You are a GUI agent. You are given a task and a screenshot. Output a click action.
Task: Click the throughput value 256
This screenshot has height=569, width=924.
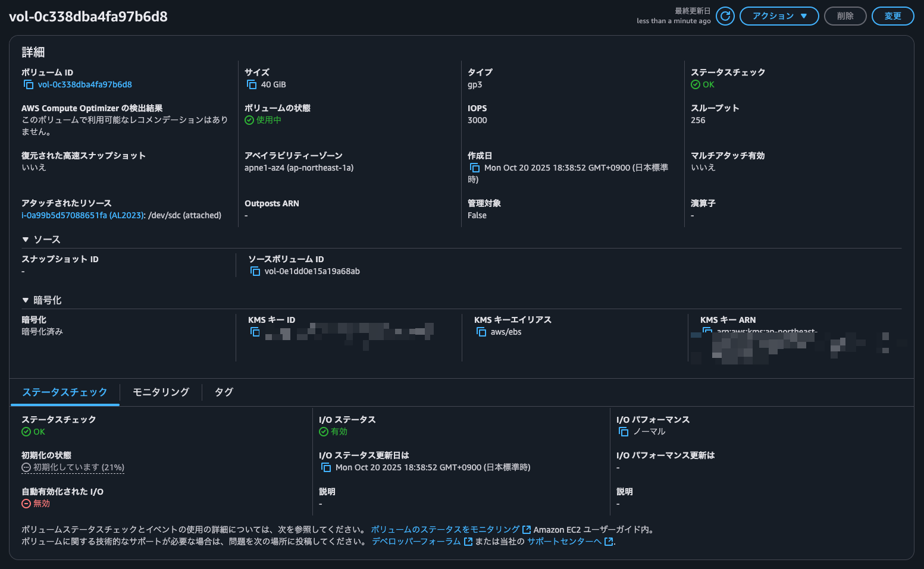pyautogui.click(x=698, y=120)
